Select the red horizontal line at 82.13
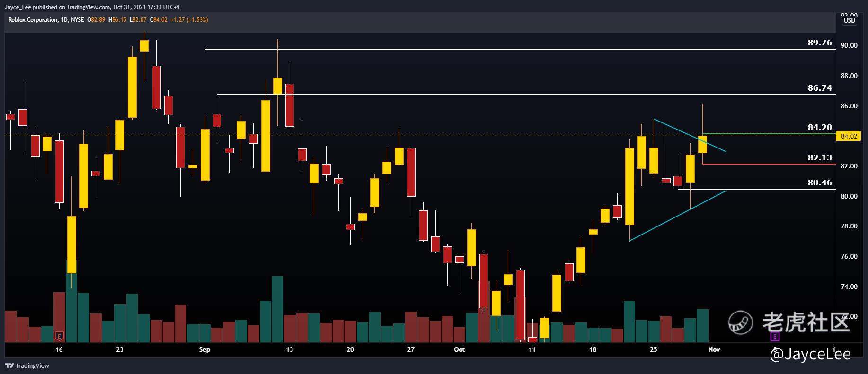Image resolution: width=868 pixels, height=374 pixels. pyautogui.click(x=769, y=164)
